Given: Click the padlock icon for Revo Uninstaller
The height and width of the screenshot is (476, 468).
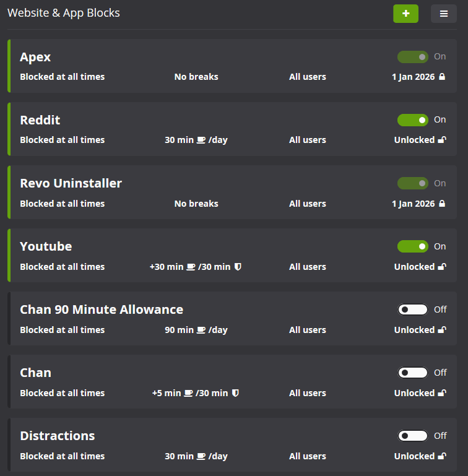Looking at the screenshot, I should [442, 204].
